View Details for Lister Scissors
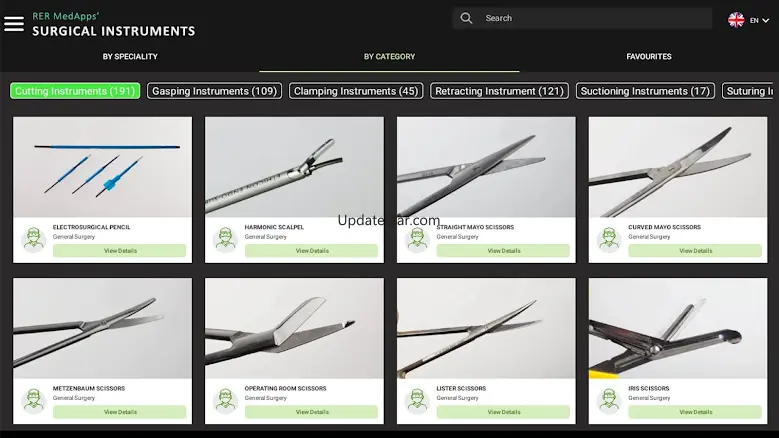779x438 pixels. pyautogui.click(x=503, y=412)
